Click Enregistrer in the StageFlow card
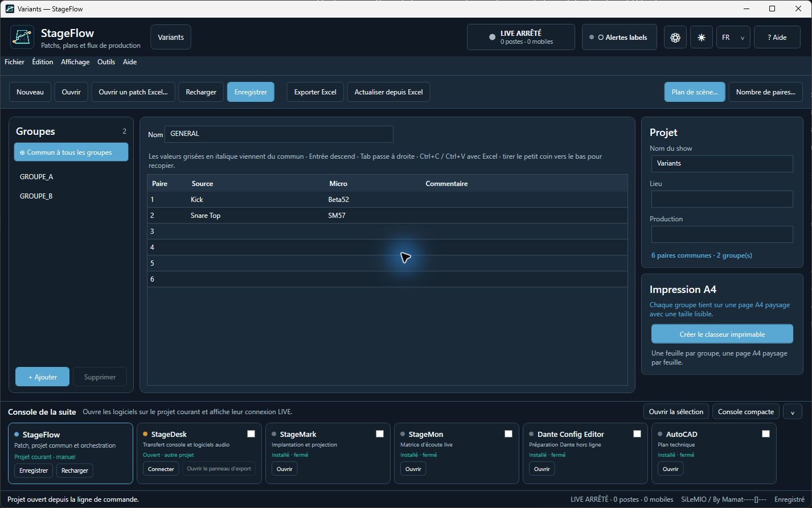 coord(34,471)
